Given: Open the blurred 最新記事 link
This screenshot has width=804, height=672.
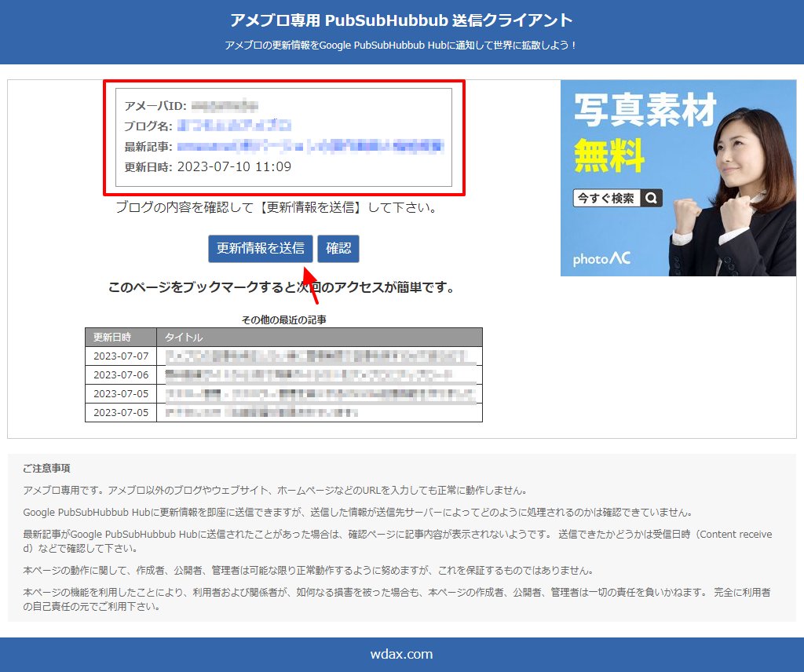Looking at the screenshot, I should (x=309, y=146).
